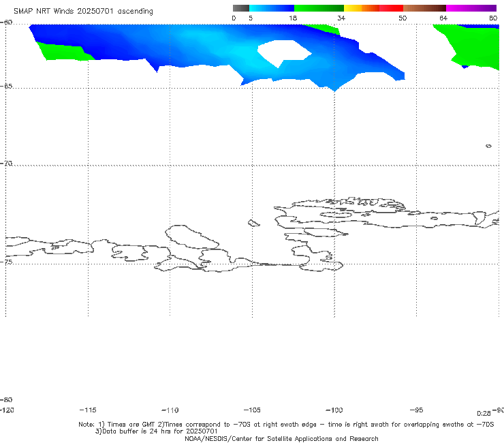Screen dimensions: 504x443
Task: Click the longitude label -120
Action: (x=7, y=410)
